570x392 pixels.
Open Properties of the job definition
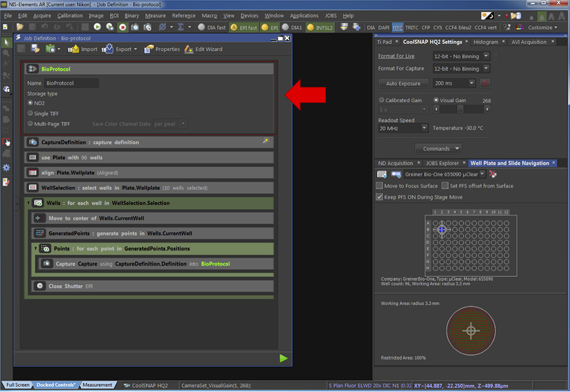tap(162, 49)
